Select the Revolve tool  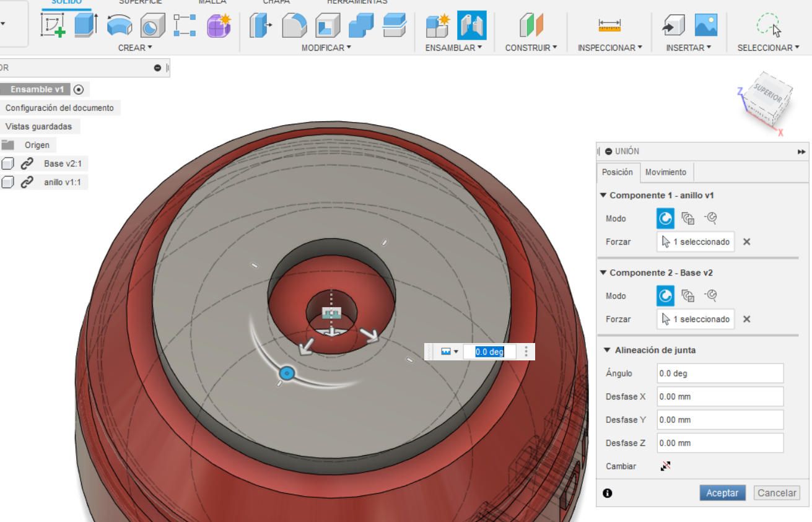(x=119, y=25)
